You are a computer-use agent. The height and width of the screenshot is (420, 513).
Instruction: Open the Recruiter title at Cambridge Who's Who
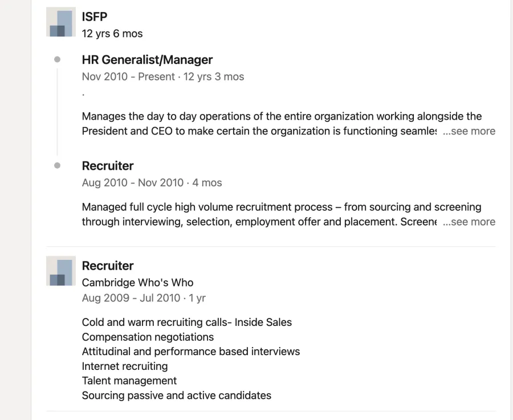[x=108, y=266]
